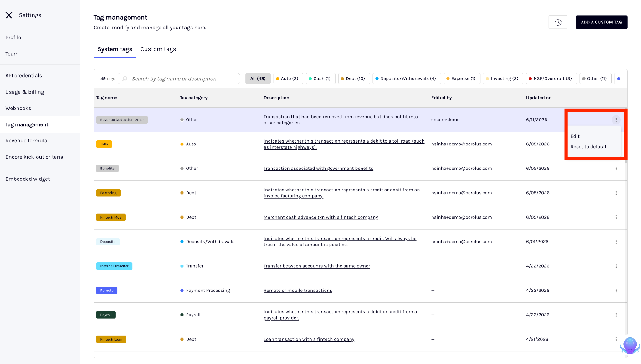This screenshot has height=364, width=641.
Task: Open the chat assistant octopus icon
Action: coord(630,345)
